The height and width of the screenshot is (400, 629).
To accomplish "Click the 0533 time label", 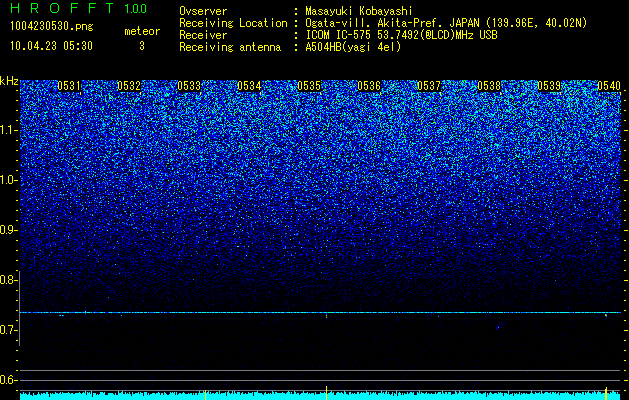I will pos(189,86).
